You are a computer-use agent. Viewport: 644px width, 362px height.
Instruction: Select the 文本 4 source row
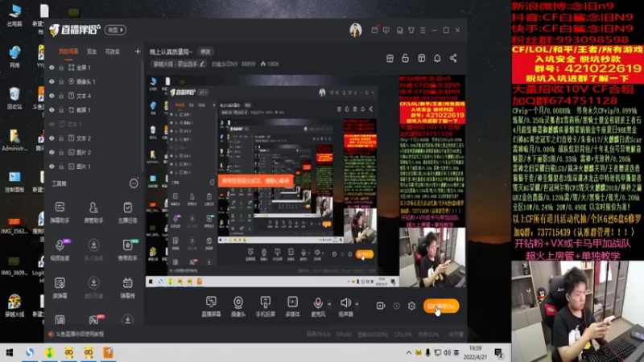point(94,96)
